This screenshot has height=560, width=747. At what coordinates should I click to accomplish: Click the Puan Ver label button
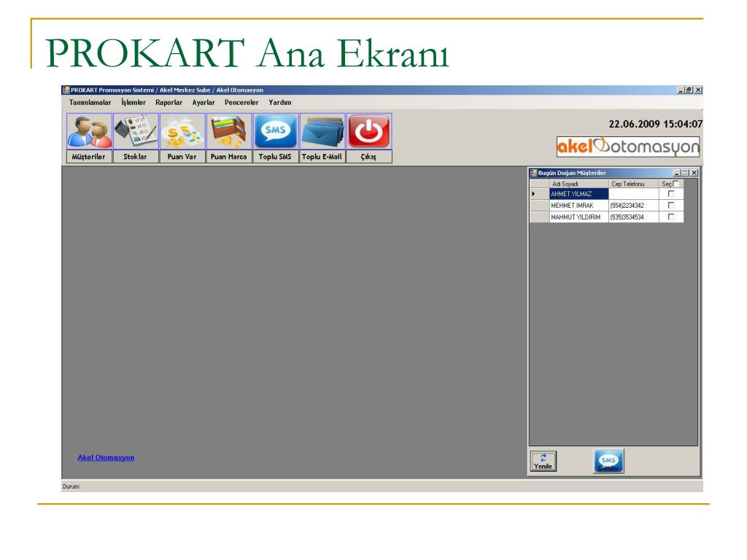pos(182,157)
